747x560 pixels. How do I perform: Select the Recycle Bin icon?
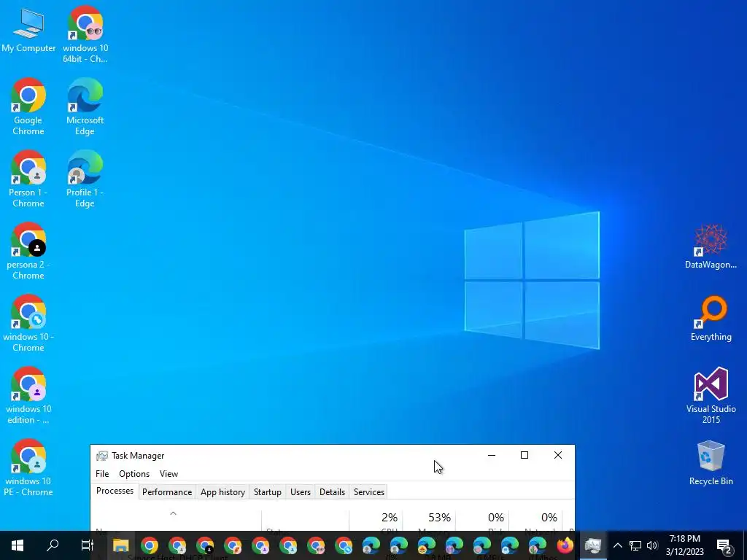[x=711, y=463]
